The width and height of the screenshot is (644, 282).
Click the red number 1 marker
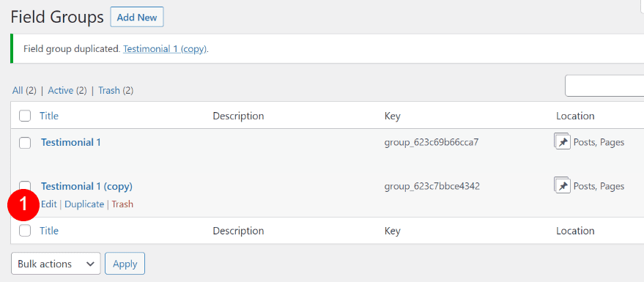[23, 204]
